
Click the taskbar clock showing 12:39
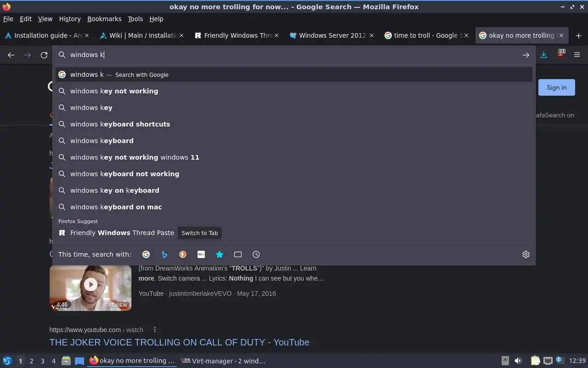click(577, 361)
